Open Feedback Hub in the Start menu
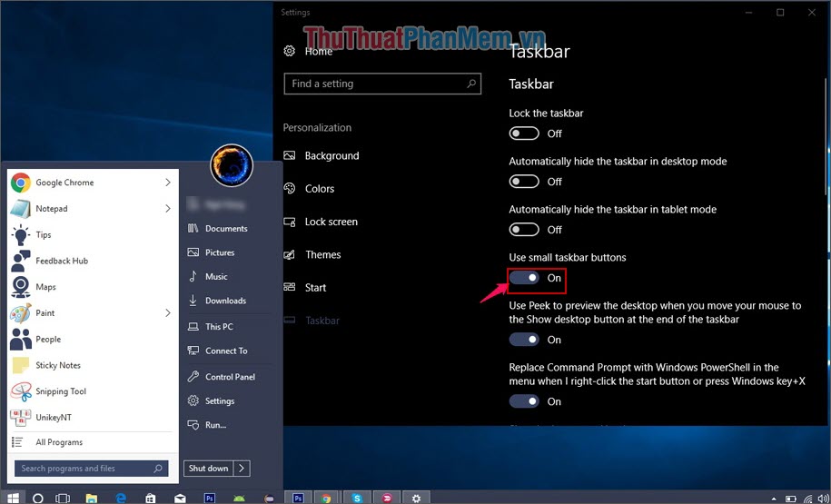The height and width of the screenshot is (504, 831). (92, 261)
